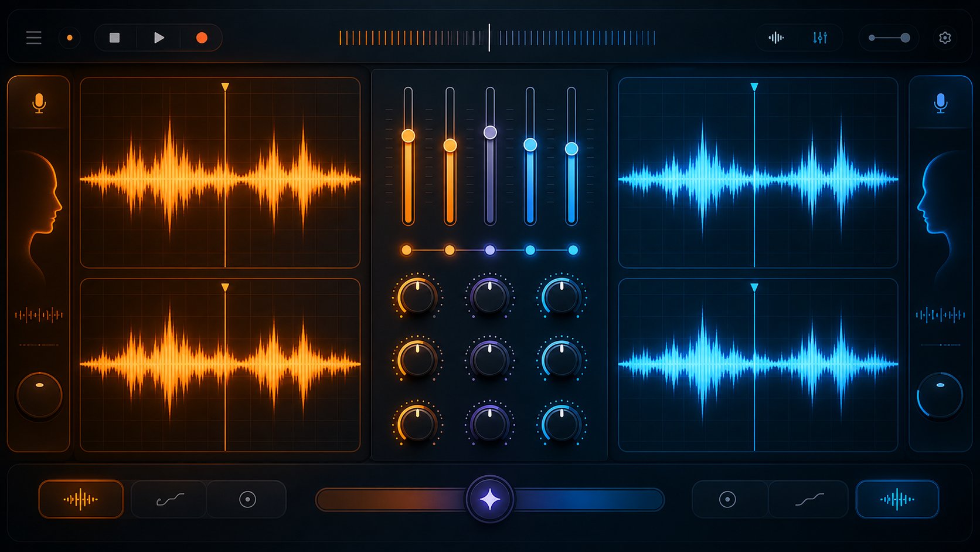Click the blue side of the crossfader track
This screenshot has width=980, height=552.
[x=588, y=500]
